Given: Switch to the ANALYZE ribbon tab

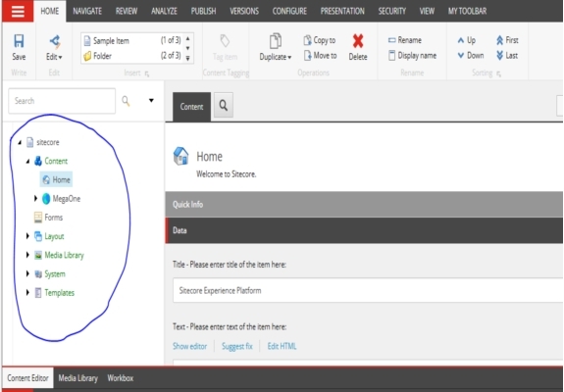Looking at the screenshot, I should [164, 11].
